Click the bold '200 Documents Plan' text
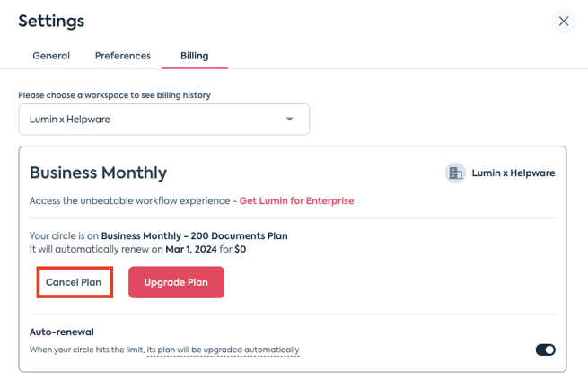 point(240,235)
